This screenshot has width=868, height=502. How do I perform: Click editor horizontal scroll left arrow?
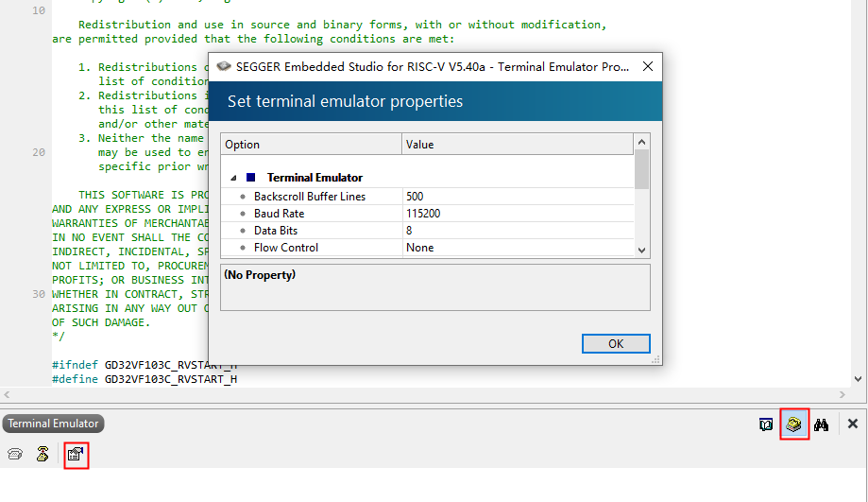pos(7,394)
